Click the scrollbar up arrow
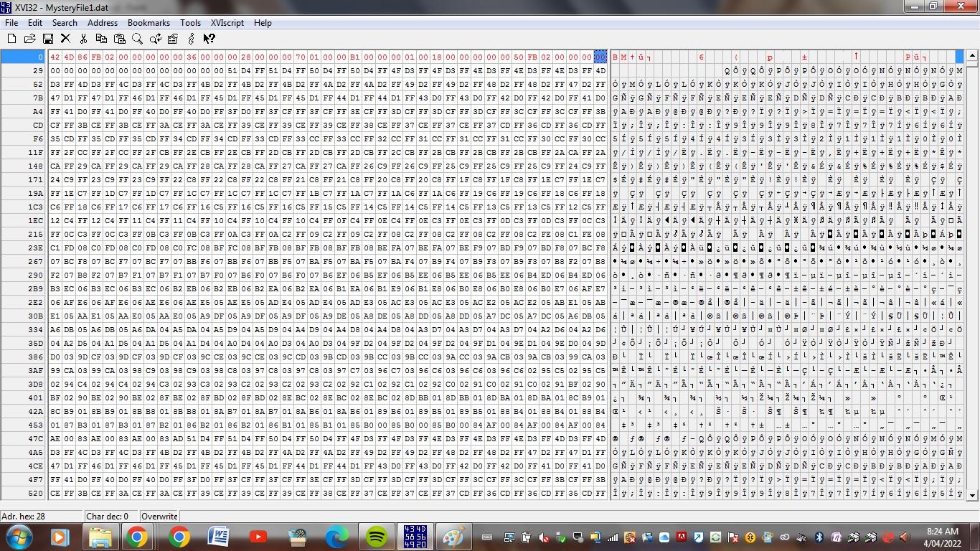 pyautogui.click(x=973, y=54)
